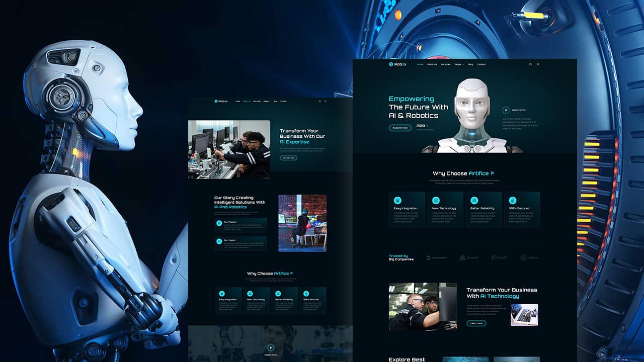
Task: Click the Learn More button
Action: (476, 323)
